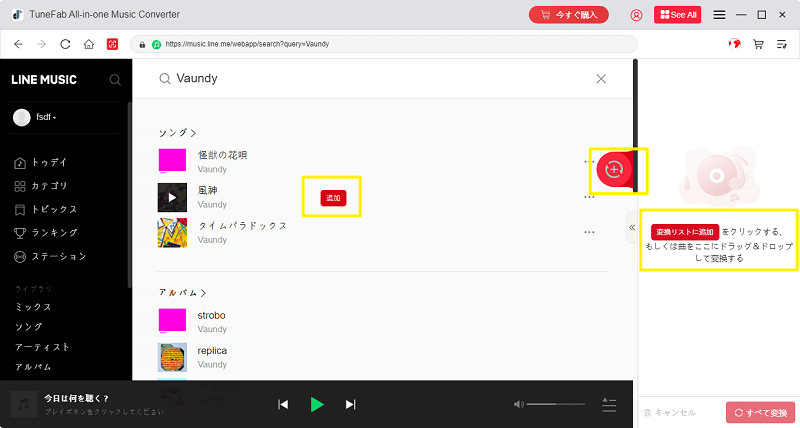Expand the アルバム section heading
The image size is (800, 428).
(182, 293)
